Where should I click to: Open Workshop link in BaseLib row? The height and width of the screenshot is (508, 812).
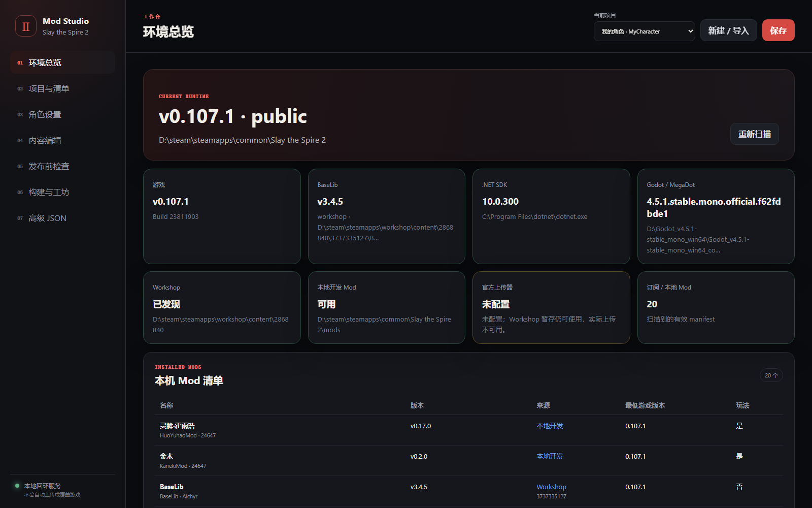click(551, 487)
